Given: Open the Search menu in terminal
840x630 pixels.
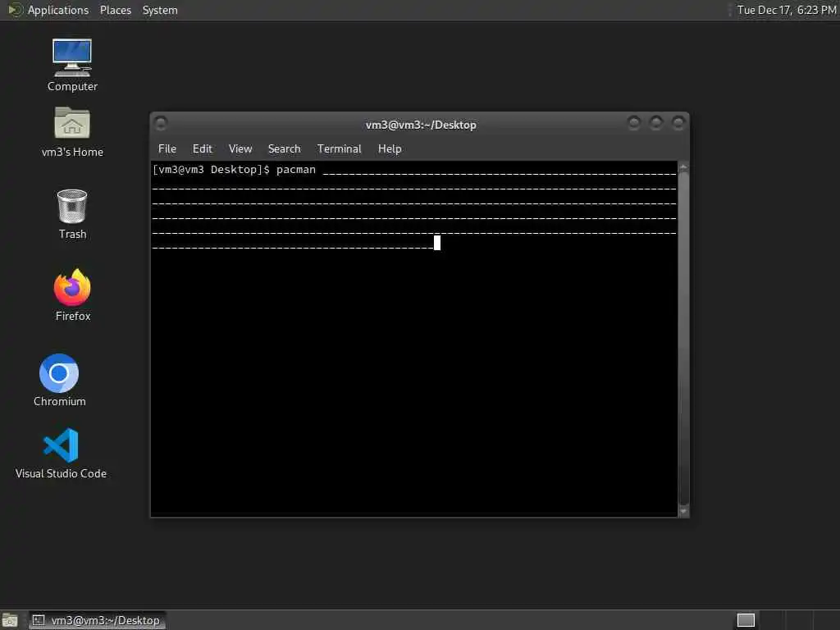Looking at the screenshot, I should click(x=284, y=149).
